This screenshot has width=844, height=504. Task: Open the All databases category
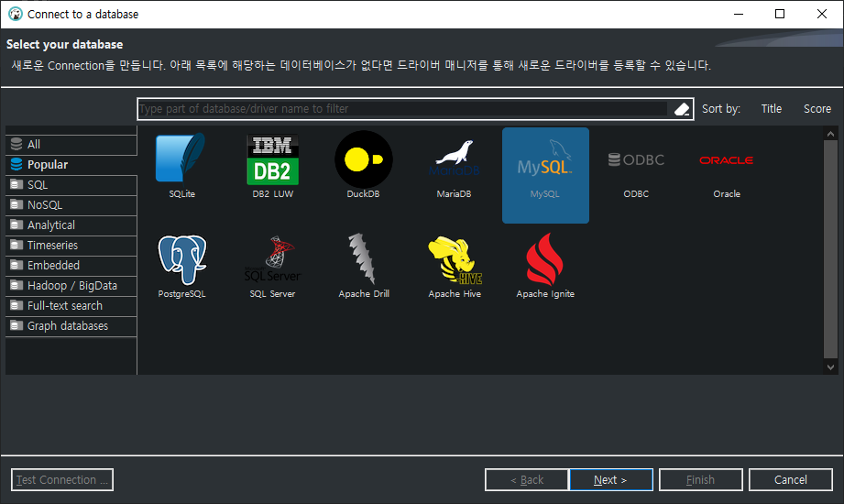click(x=71, y=144)
